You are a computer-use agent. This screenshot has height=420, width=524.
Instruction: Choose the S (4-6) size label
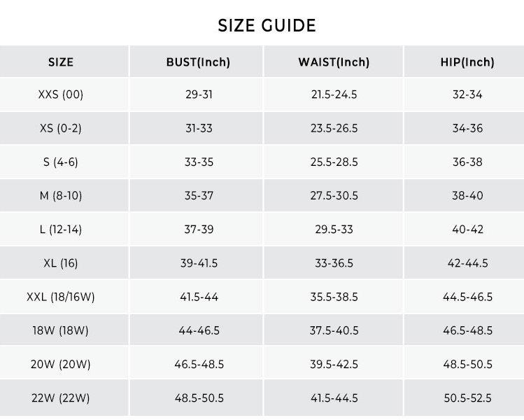(61, 162)
